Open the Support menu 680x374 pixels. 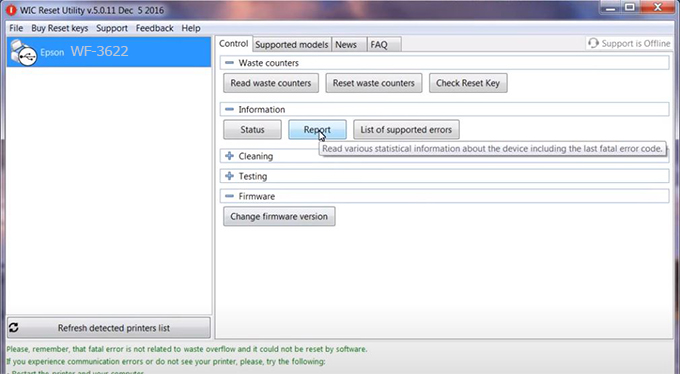point(112,28)
